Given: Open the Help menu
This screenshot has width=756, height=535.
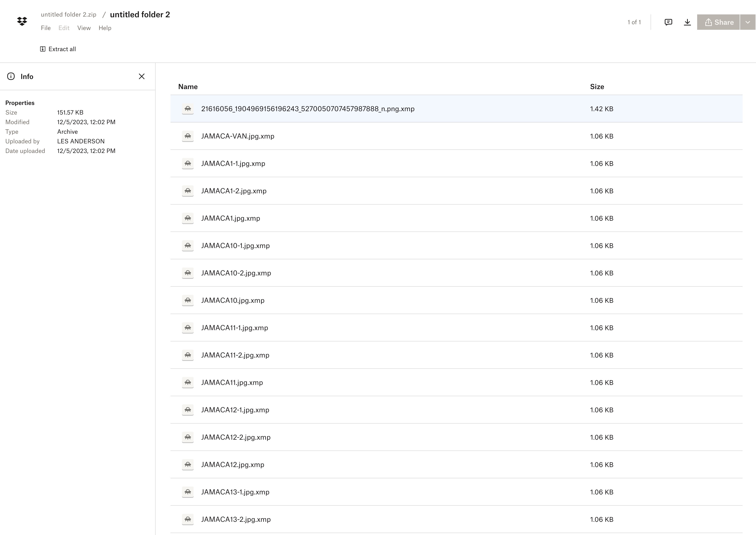Looking at the screenshot, I should [105, 28].
